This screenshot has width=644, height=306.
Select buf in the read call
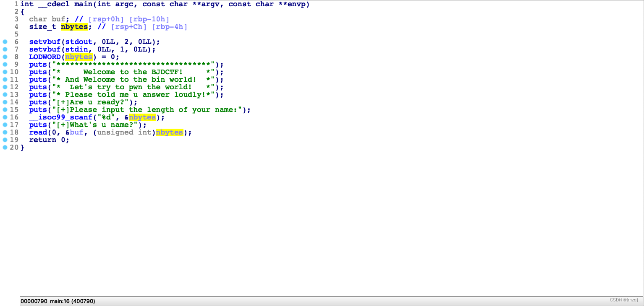pyautogui.click(x=76, y=132)
